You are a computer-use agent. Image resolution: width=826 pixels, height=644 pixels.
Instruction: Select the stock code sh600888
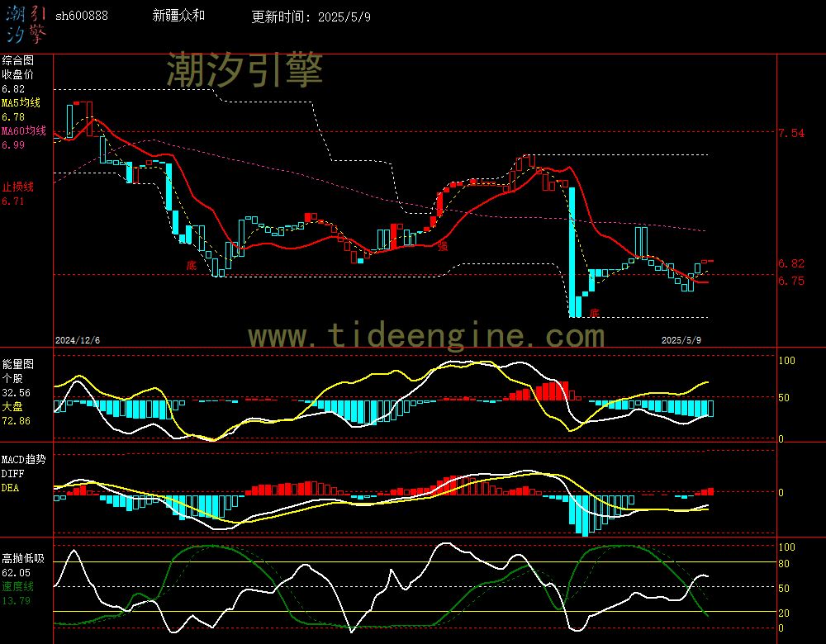pos(82,16)
